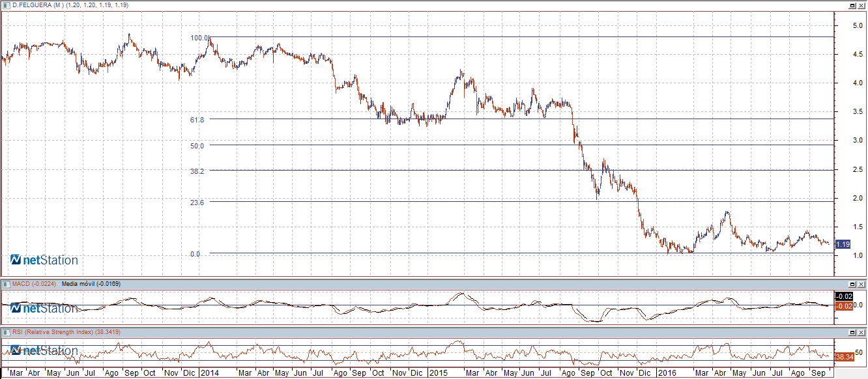Click the MACD panel title icon

point(7,283)
